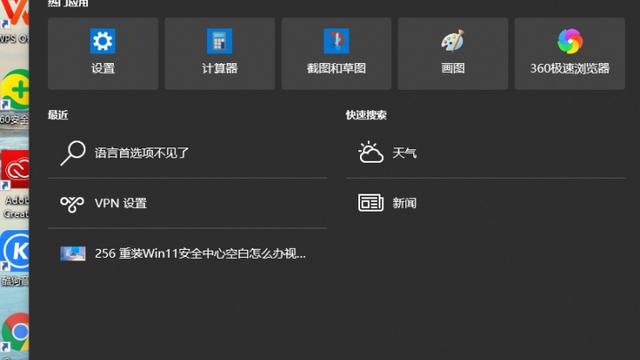Click the 计算器 label text

coord(220,68)
